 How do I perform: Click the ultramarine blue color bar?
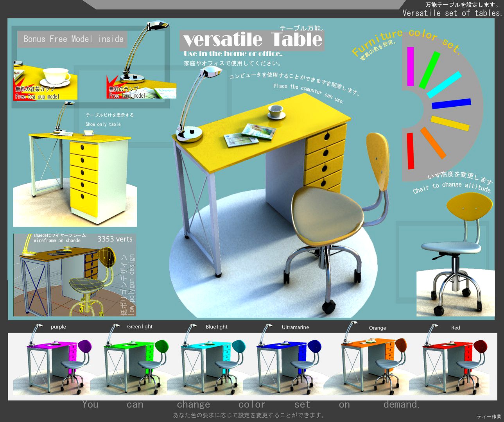(451, 104)
